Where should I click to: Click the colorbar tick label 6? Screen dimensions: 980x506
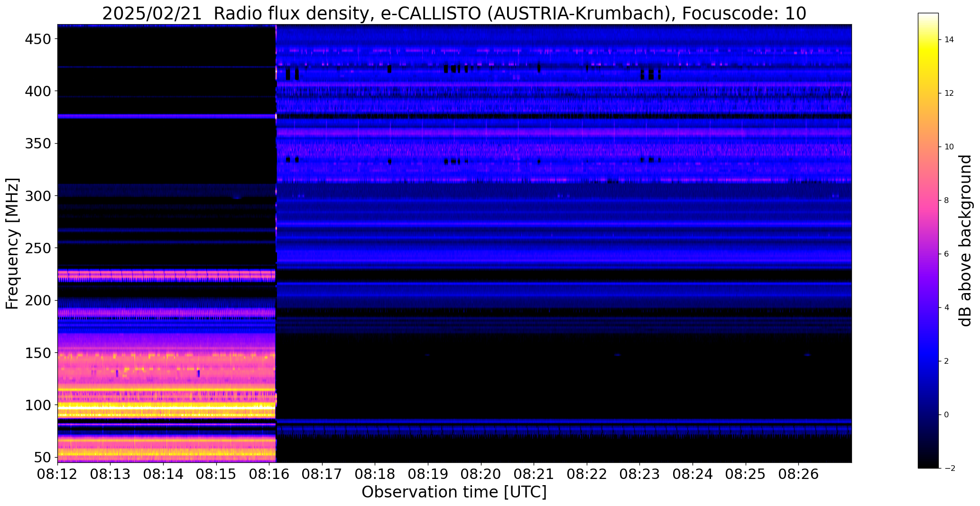tap(947, 254)
